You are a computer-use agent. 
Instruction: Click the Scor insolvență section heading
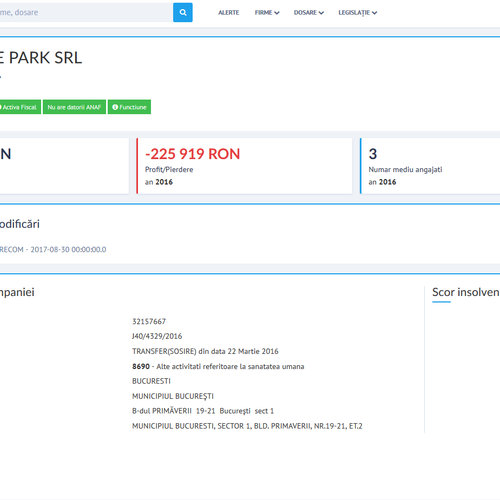(x=466, y=292)
